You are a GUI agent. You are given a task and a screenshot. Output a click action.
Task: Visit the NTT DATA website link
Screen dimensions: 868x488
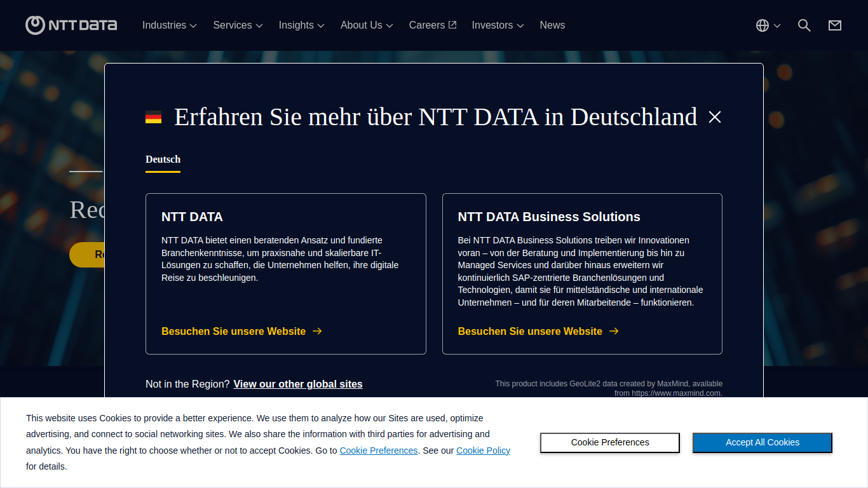(x=241, y=331)
